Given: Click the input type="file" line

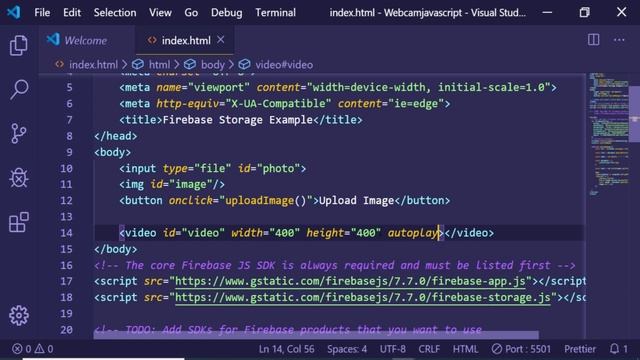Looking at the screenshot, I should click(213, 169).
